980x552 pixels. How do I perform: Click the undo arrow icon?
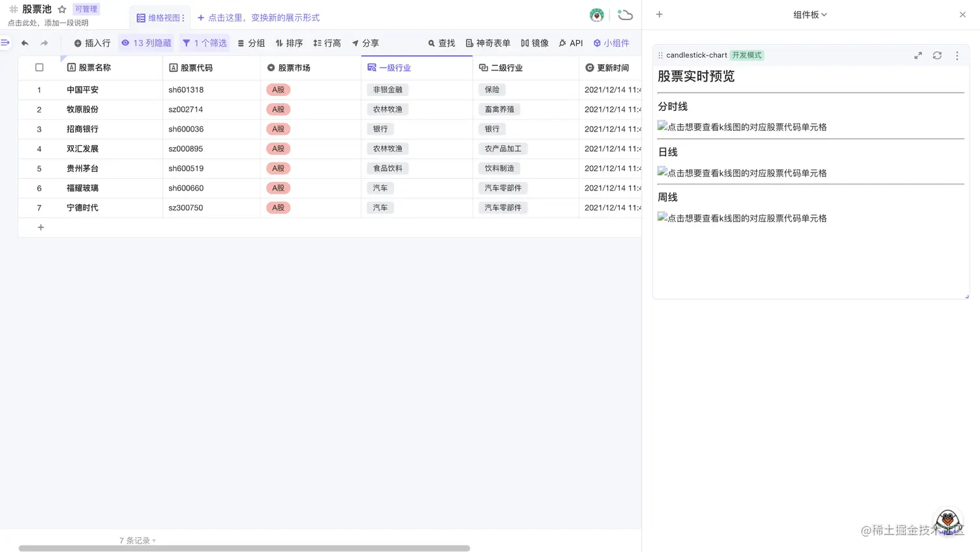(25, 43)
